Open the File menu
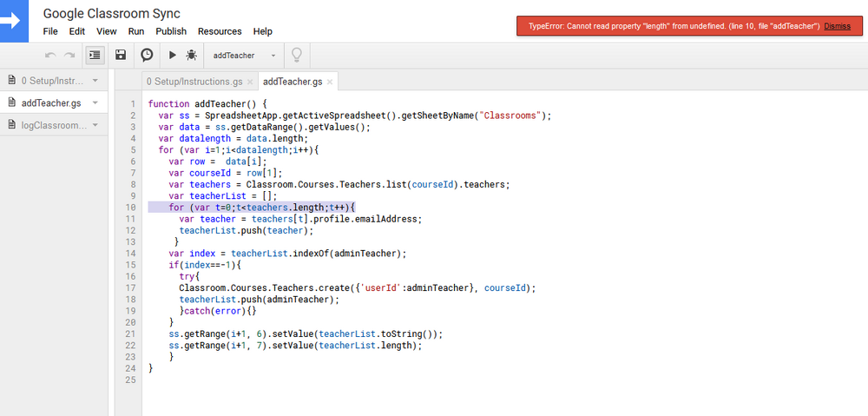The image size is (868, 416). point(50,31)
